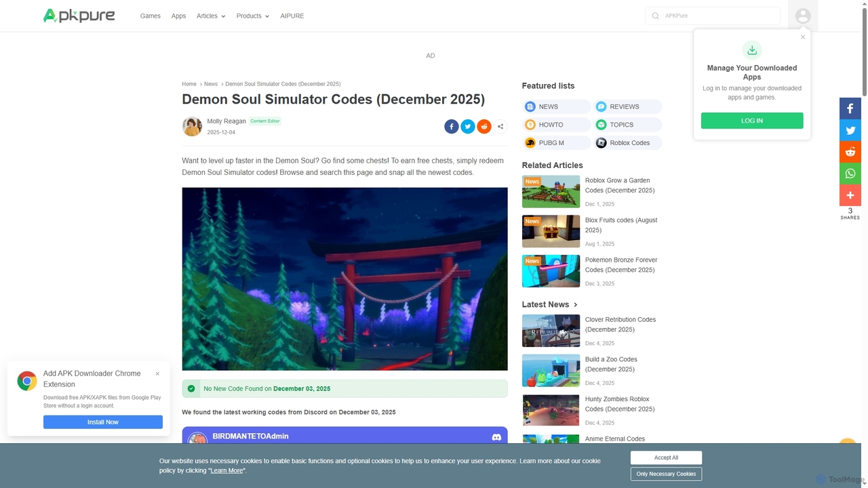The width and height of the screenshot is (868, 488).
Task: Click Hunty Zombies article thumbnail
Action: [x=551, y=410]
